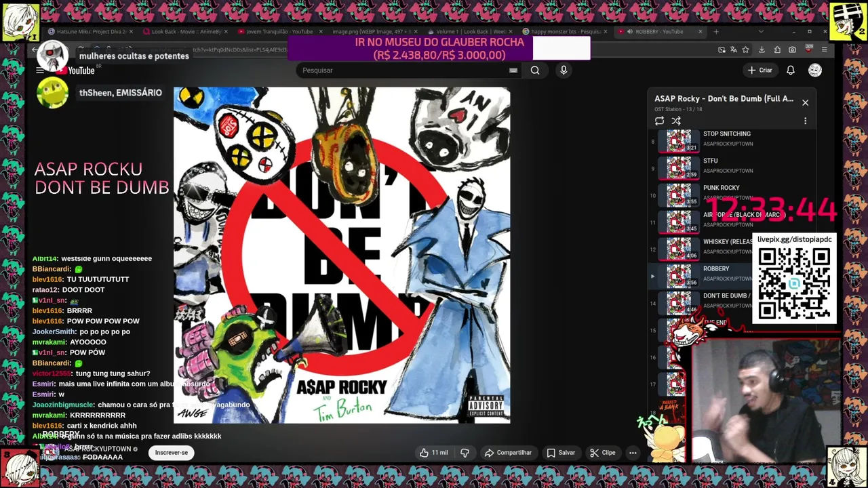The image size is (868, 488).
Task: Open the on-screen keyboard icon in the search box
Action: point(513,70)
